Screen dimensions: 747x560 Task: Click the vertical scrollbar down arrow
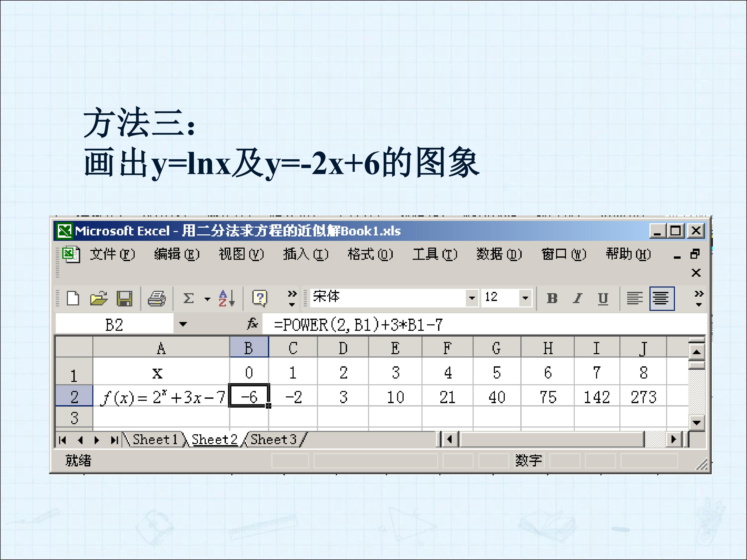coord(696,422)
